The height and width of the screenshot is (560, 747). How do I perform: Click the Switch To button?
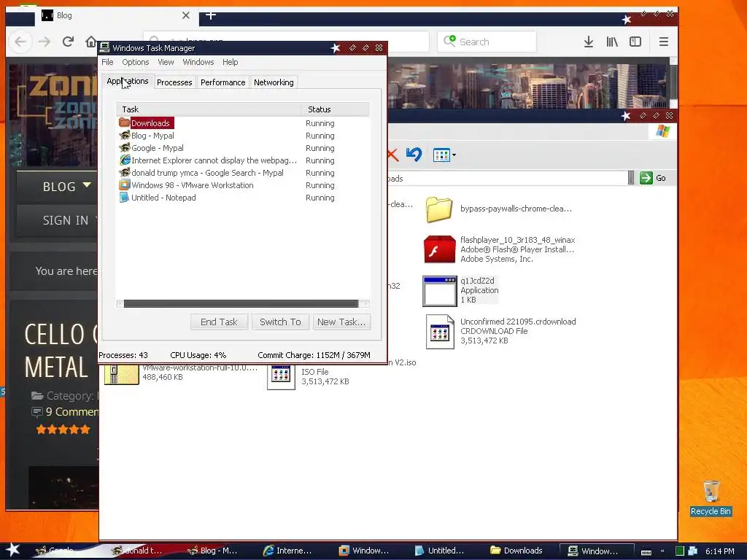pos(280,322)
